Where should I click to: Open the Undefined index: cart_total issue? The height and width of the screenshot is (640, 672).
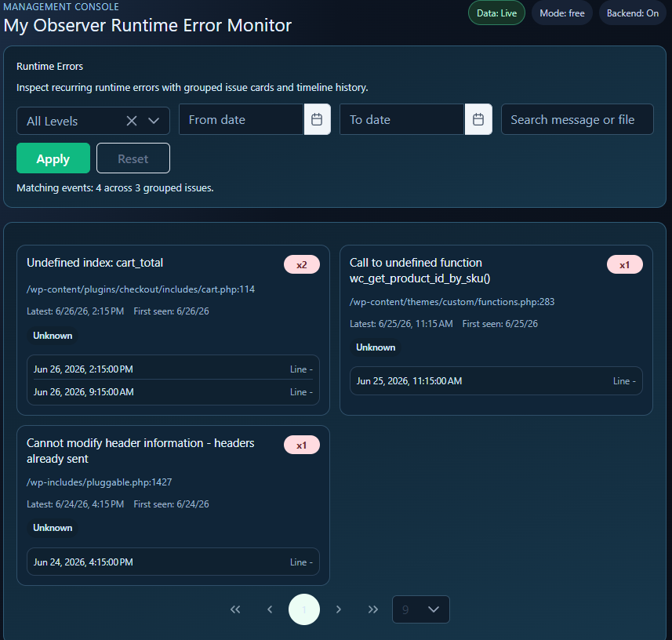pyautogui.click(x=95, y=262)
